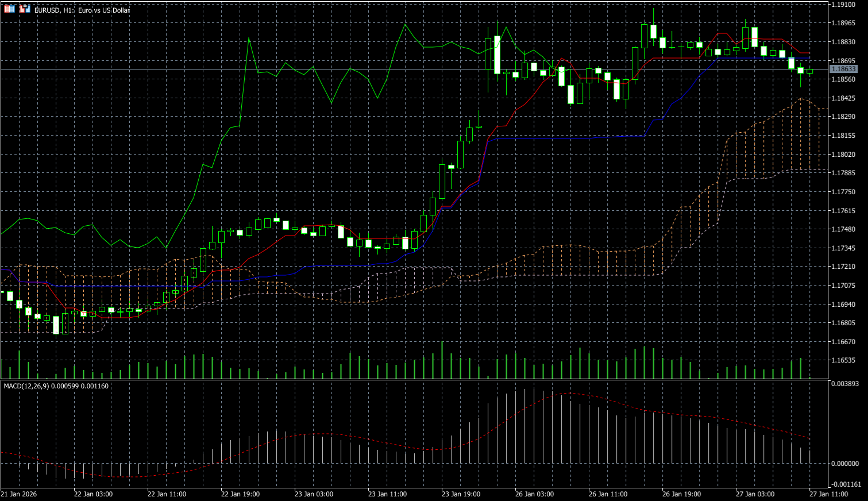Click the 1.18425 price axis label
The width and height of the screenshot is (868, 501).
click(x=844, y=98)
